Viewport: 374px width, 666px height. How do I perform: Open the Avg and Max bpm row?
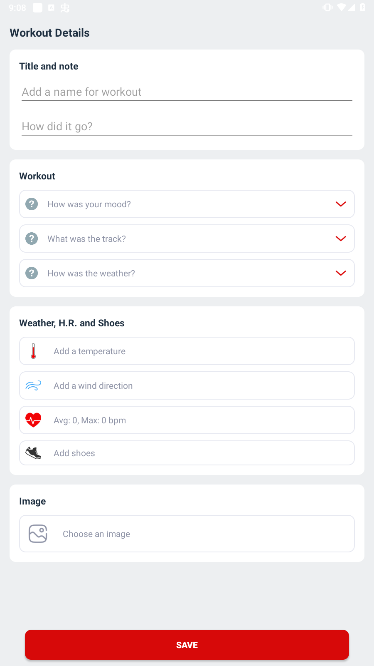pos(187,420)
